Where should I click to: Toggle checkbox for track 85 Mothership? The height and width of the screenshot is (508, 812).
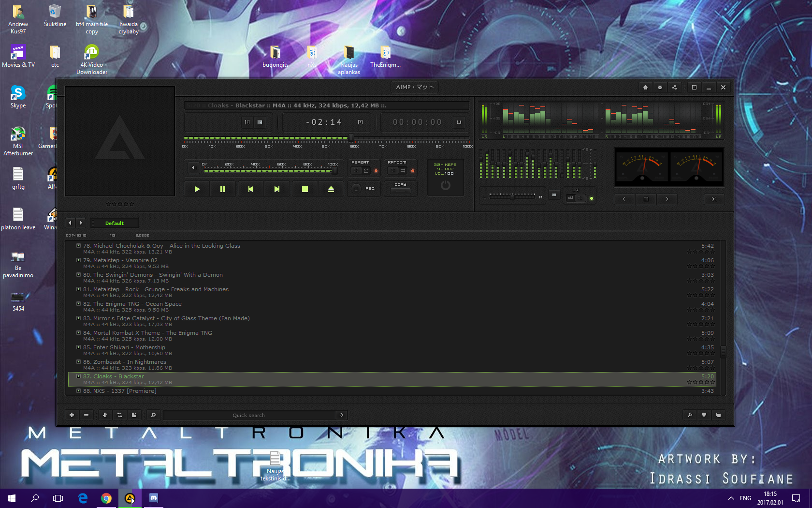pos(78,347)
